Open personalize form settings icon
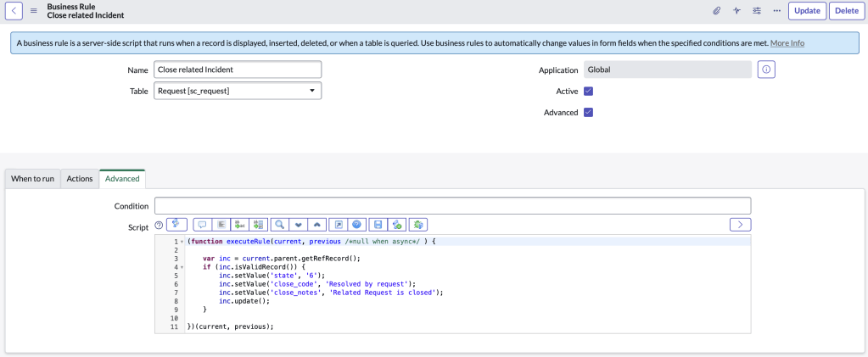 (x=756, y=10)
